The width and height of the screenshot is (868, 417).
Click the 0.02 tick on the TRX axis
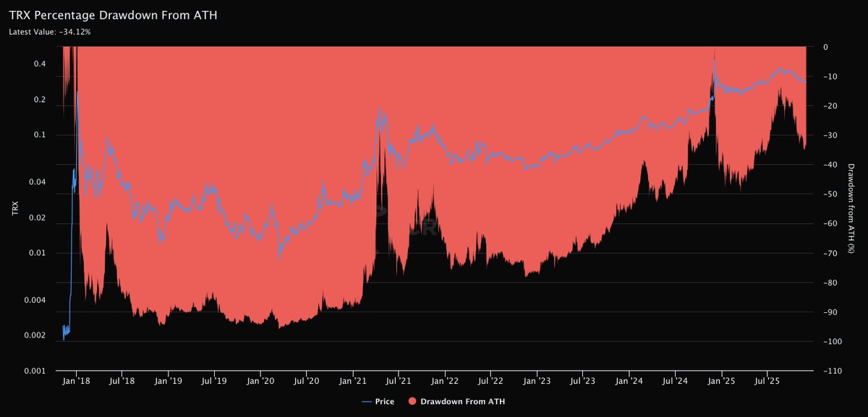coord(38,218)
